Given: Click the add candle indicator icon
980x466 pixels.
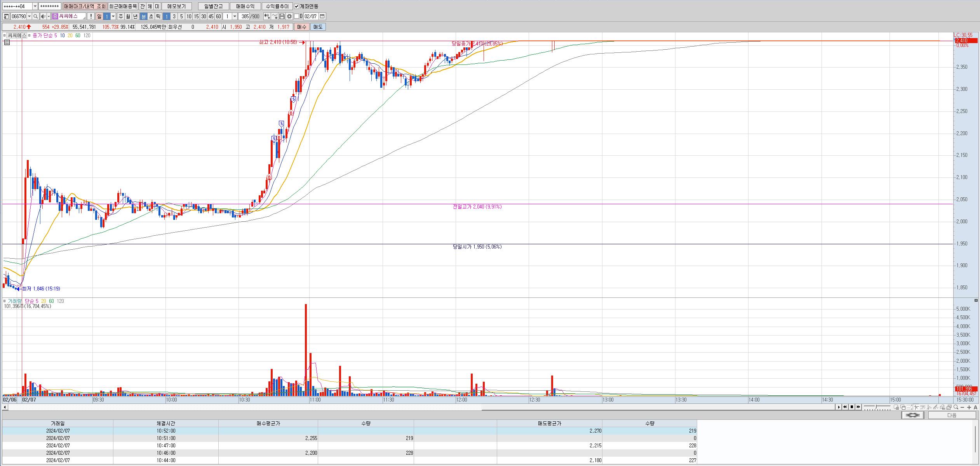Looking at the screenshot, I should pyautogui.click(x=267, y=16).
